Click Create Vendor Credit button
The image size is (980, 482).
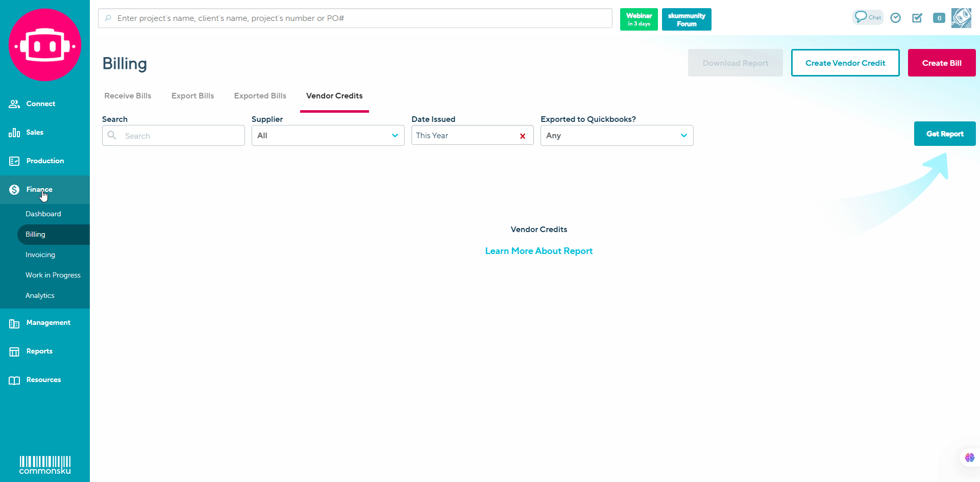pos(845,63)
